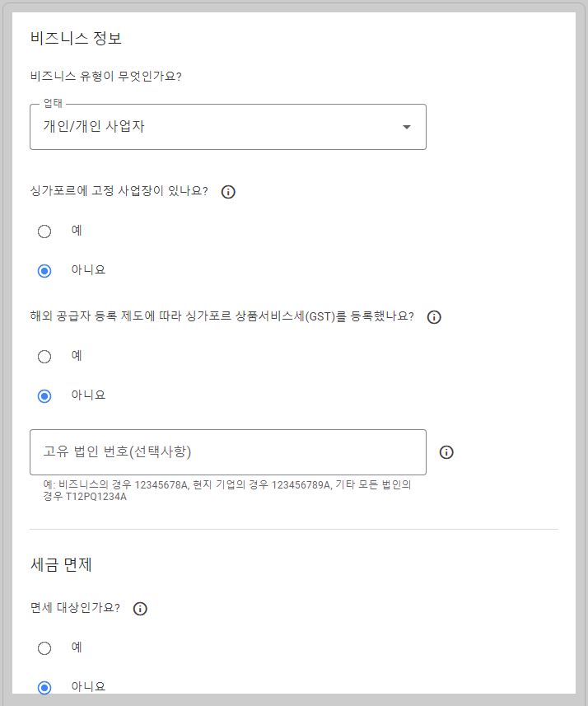This screenshot has height=706, width=588.
Task: Select 예 for the Singapore fixed business location question
Action: (x=44, y=231)
